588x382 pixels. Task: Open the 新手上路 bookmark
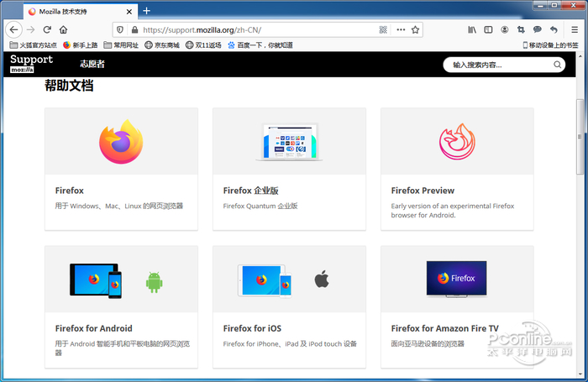pyautogui.click(x=81, y=45)
